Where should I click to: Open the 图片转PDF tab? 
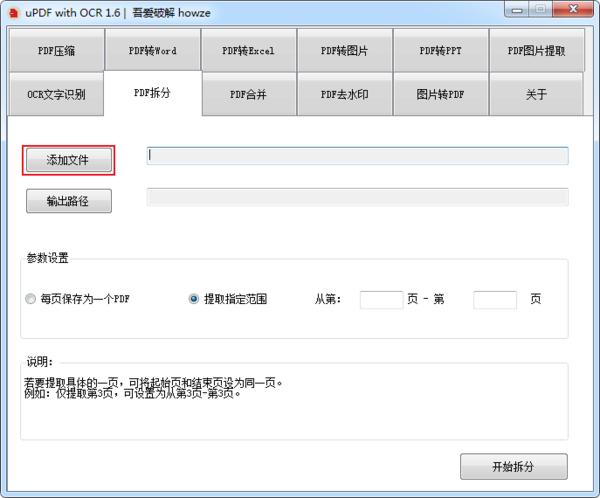(x=440, y=95)
